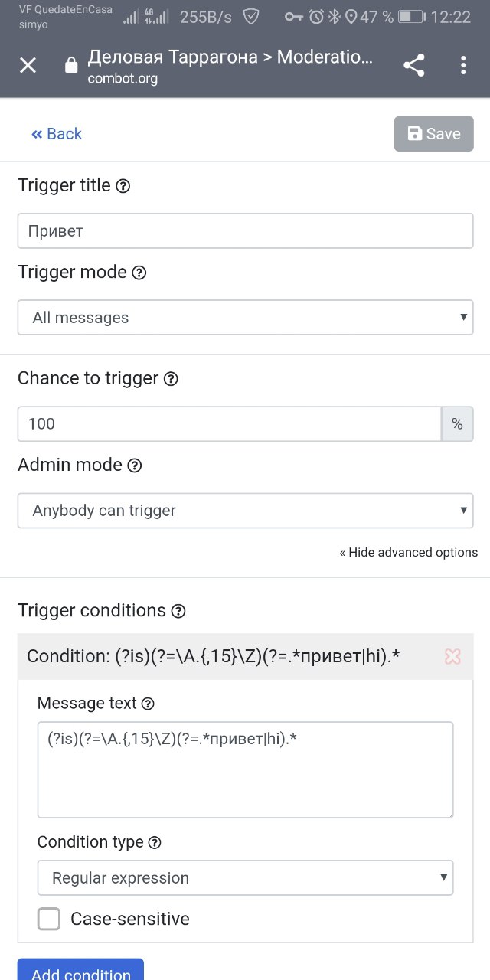Click help icon next to Admin mode
The height and width of the screenshot is (980, 490).
(x=134, y=465)
